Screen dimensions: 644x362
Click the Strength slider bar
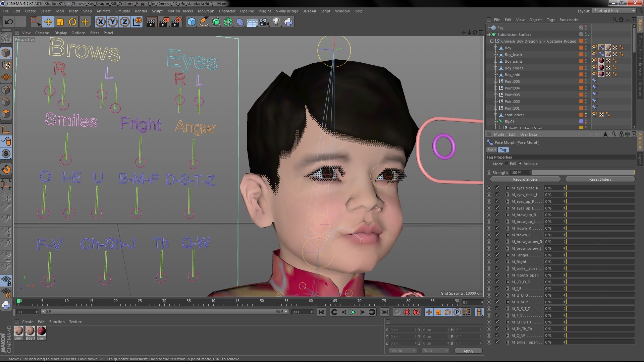583,173
